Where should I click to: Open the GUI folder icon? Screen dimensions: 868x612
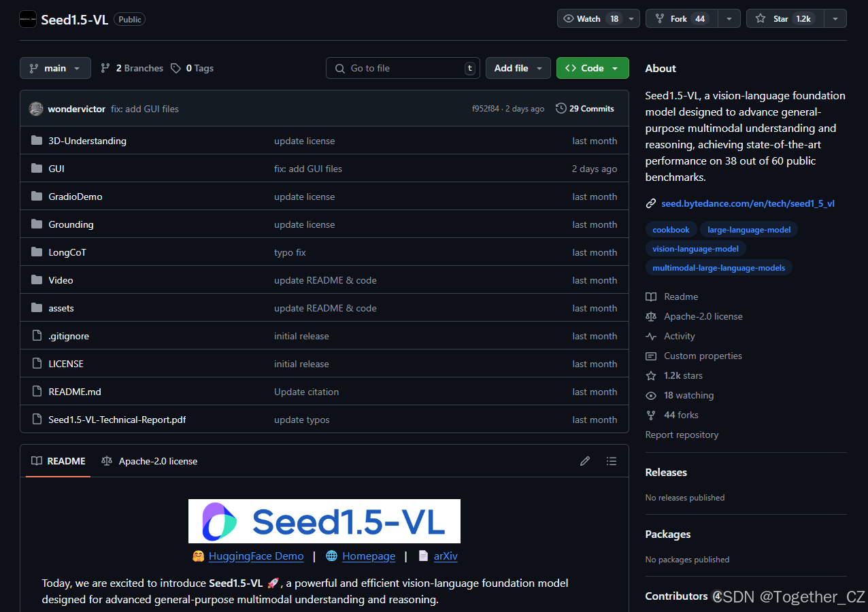pyautogui.click(x=37, y=168)
